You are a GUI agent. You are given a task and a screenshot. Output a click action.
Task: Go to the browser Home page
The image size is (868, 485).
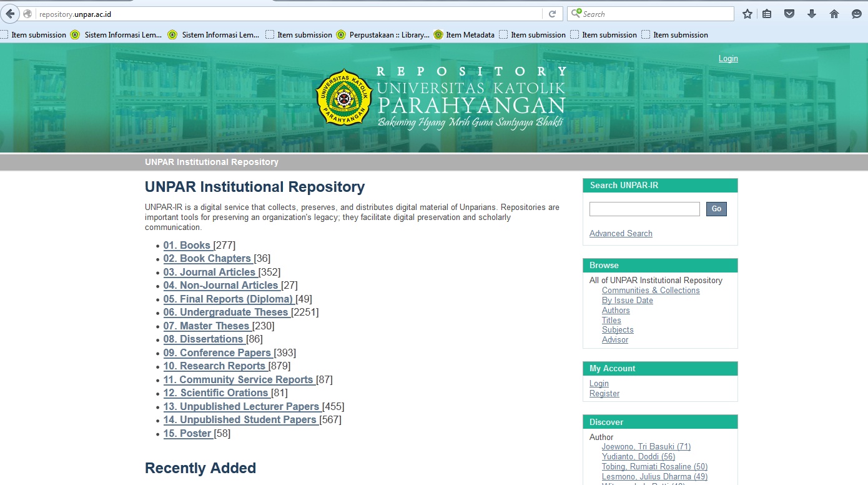tap(833, 13)
